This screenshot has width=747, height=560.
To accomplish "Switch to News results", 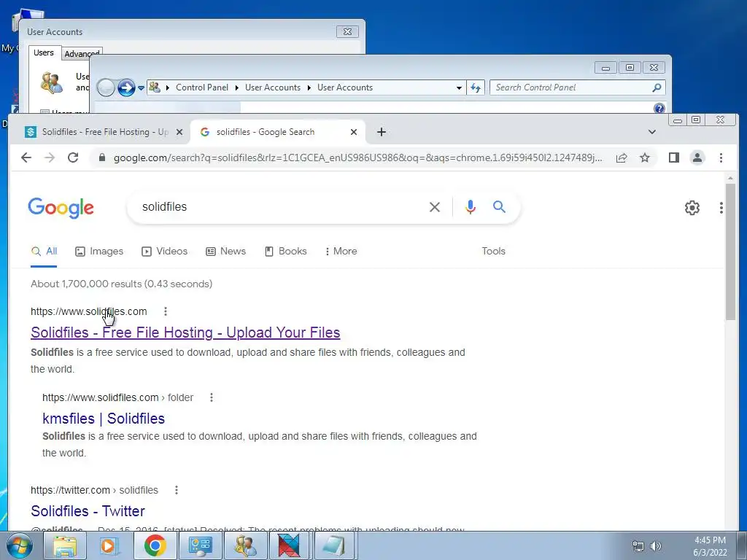I will click(x=226, y=251).
